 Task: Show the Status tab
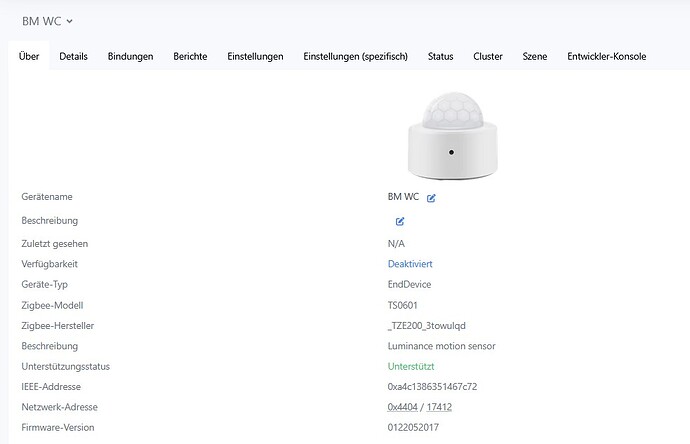point(440,56)
